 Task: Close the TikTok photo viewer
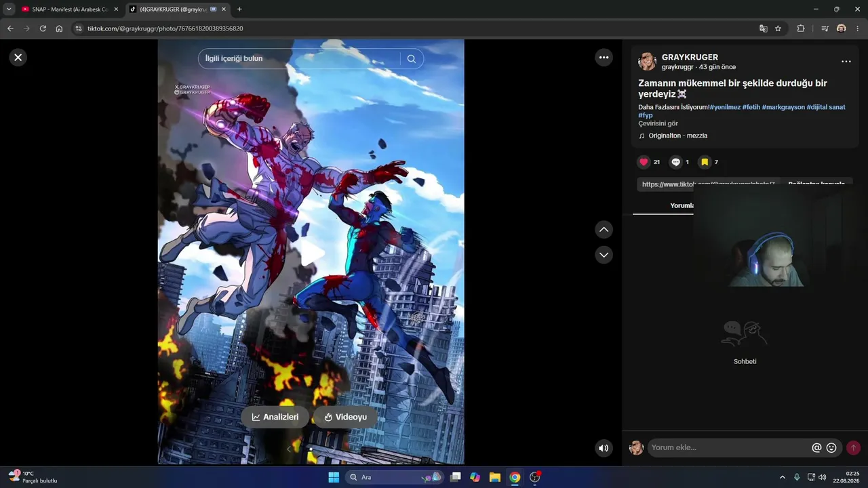click(18, 58)
